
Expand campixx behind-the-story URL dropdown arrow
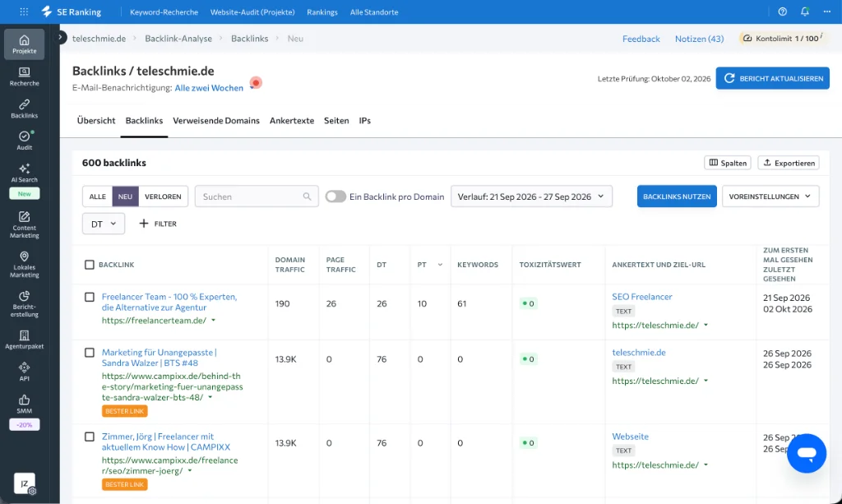[210, 398]
